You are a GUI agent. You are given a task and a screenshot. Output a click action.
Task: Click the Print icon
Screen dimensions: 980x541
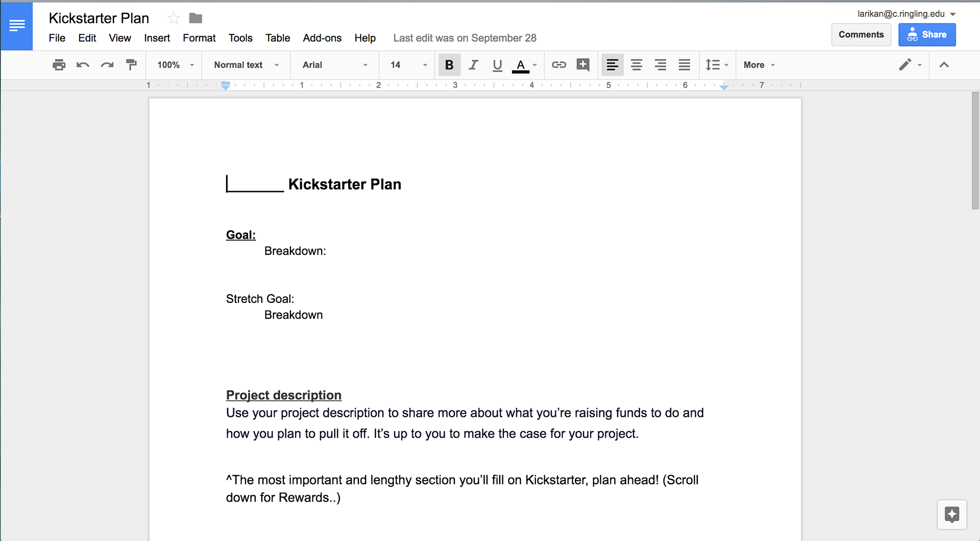pyautogui.click(x=59, y=65)
